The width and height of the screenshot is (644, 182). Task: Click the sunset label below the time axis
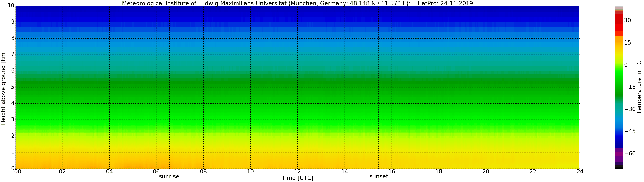pyautogui.click(x=378, y=176)
